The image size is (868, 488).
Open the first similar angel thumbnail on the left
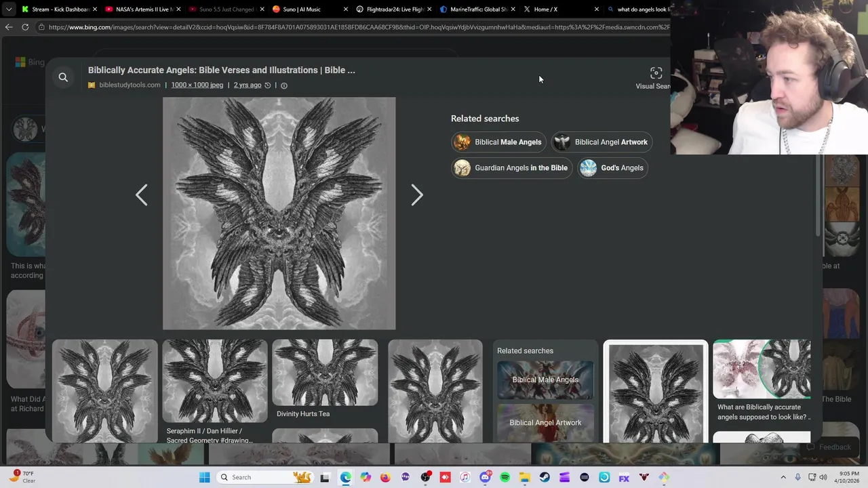pyautogui.click(x=104, y=391)
